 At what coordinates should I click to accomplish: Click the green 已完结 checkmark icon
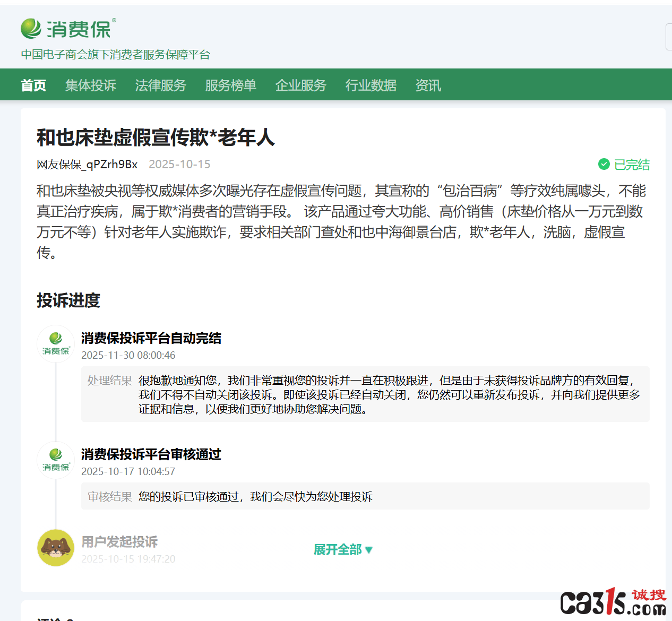click(x=604, y=164)
